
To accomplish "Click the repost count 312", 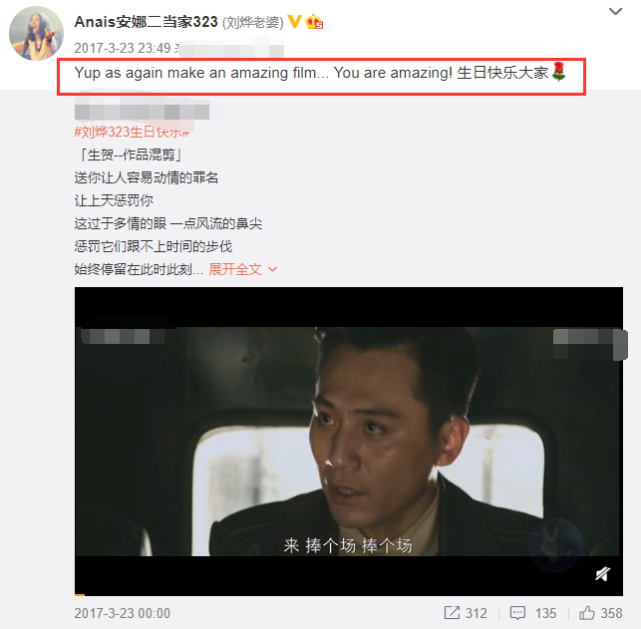I will tap(476, 613).
